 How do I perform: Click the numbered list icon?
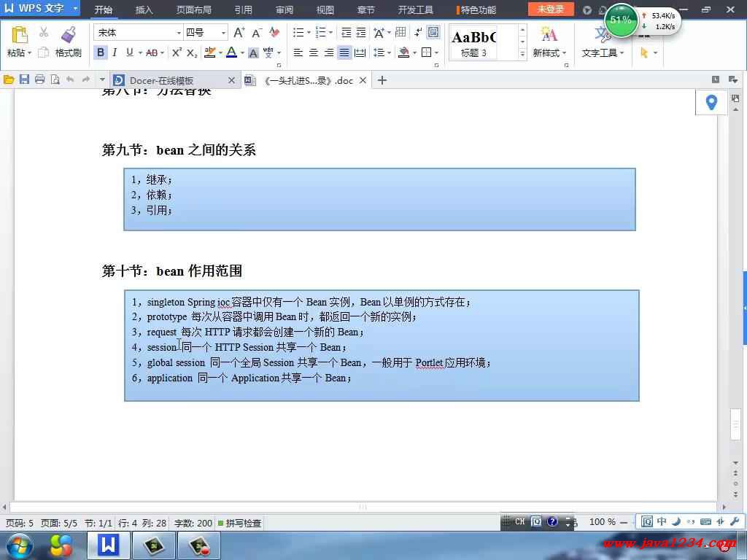click(321, 32)
